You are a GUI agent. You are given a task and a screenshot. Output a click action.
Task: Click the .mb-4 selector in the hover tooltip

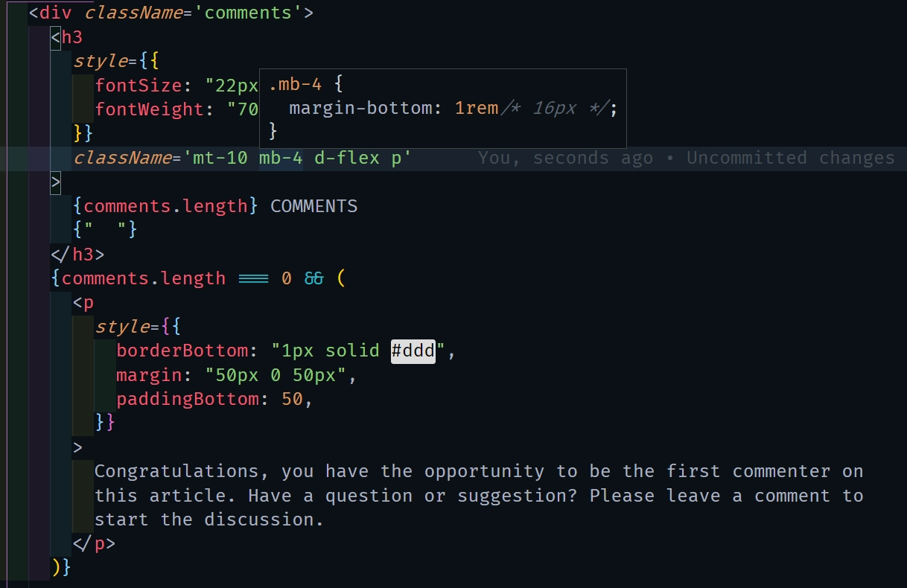(x=295, y=84)
